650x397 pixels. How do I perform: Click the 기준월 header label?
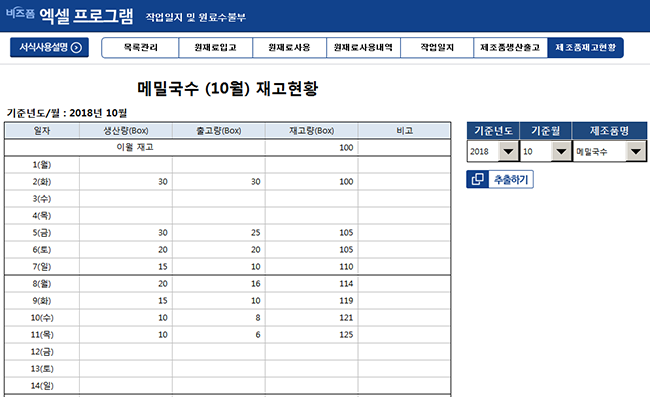(546, 131)
